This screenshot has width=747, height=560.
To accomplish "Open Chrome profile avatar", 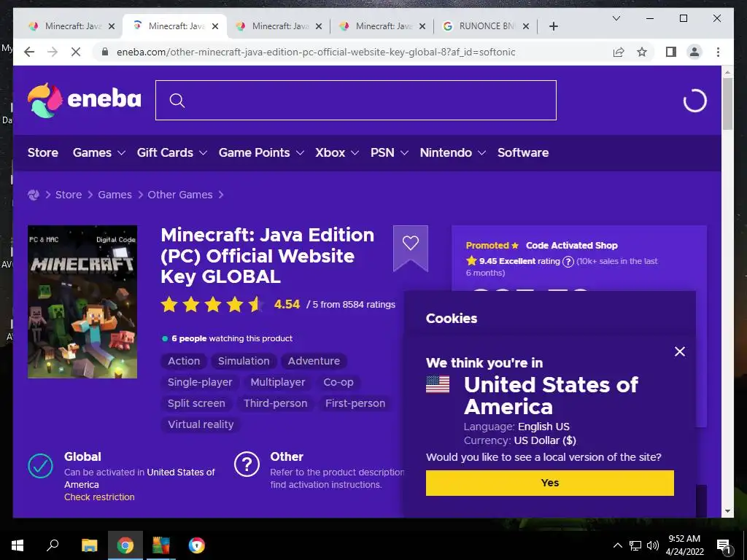I will coord(694,52).
